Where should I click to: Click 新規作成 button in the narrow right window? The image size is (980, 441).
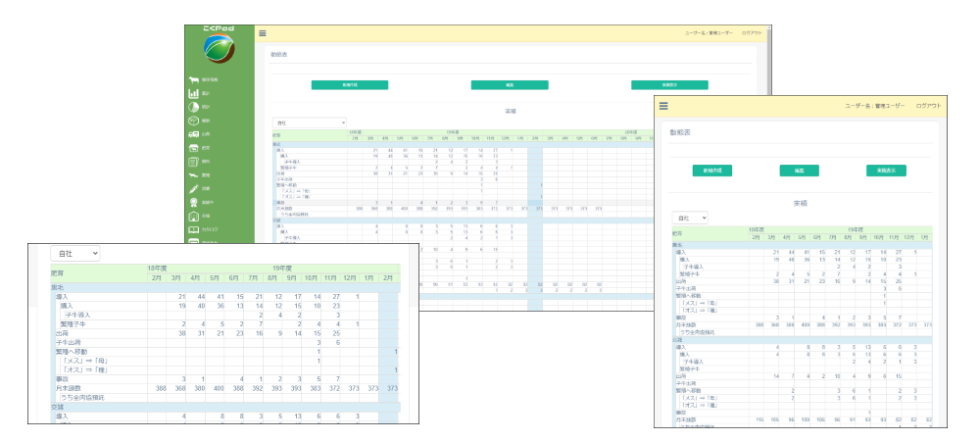point(711,171)
